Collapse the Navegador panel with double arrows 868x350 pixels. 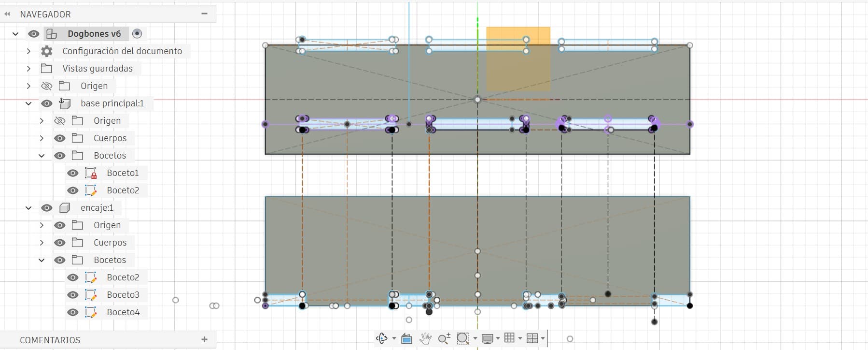7,15
